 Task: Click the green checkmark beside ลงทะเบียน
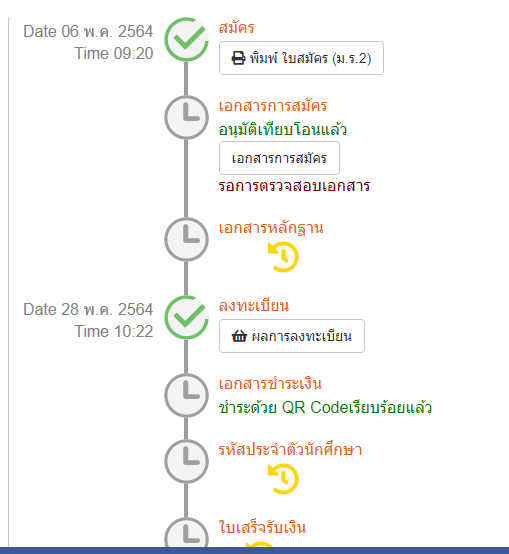(187, 317)
